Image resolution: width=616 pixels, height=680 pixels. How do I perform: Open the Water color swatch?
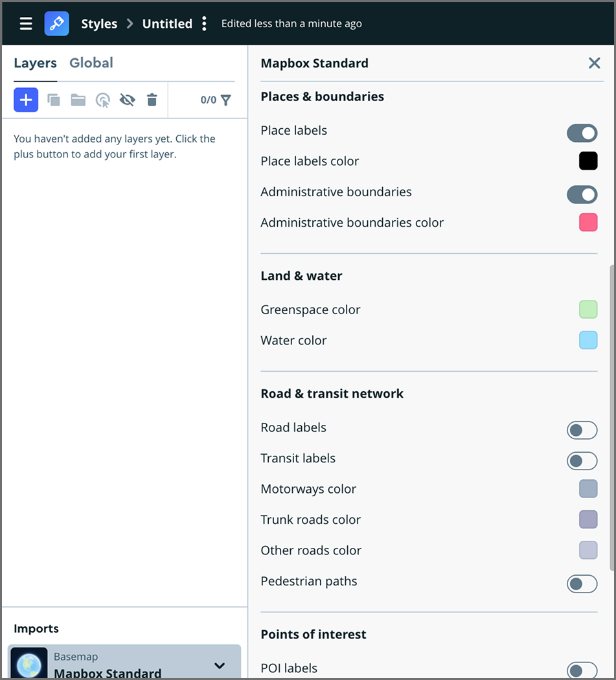pos(588,340)
